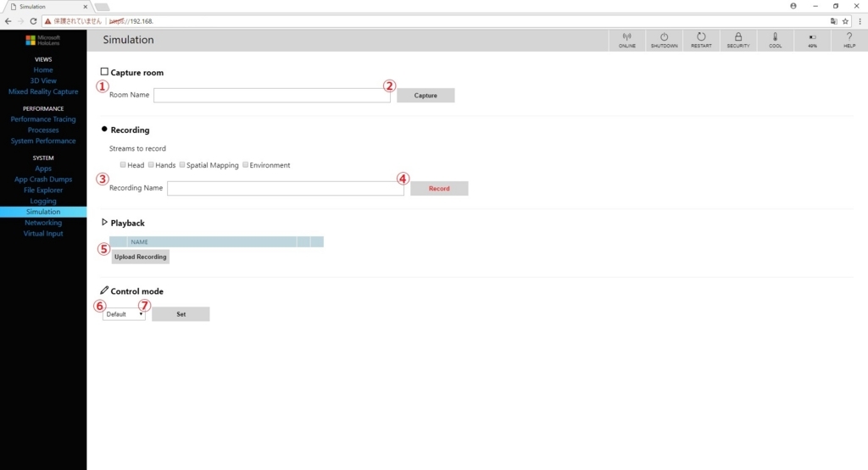Bookmark page with star icon
This screenshot has height=470, width=868.
[x=845, y=21]
